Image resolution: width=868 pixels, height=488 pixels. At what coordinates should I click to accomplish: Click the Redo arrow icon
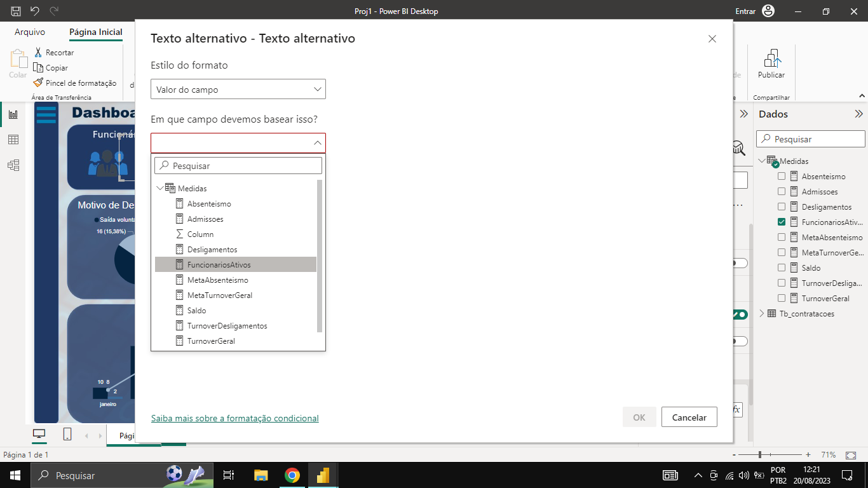click(54, 11)
